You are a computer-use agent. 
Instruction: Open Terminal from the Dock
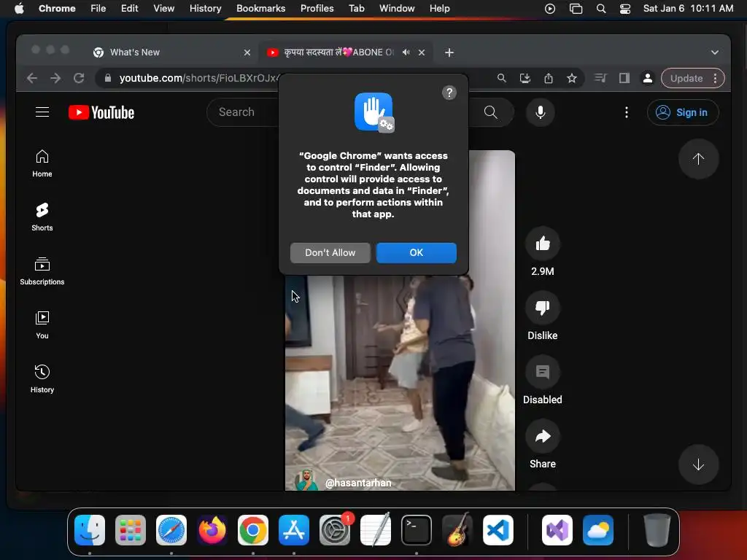coord(417,530)
